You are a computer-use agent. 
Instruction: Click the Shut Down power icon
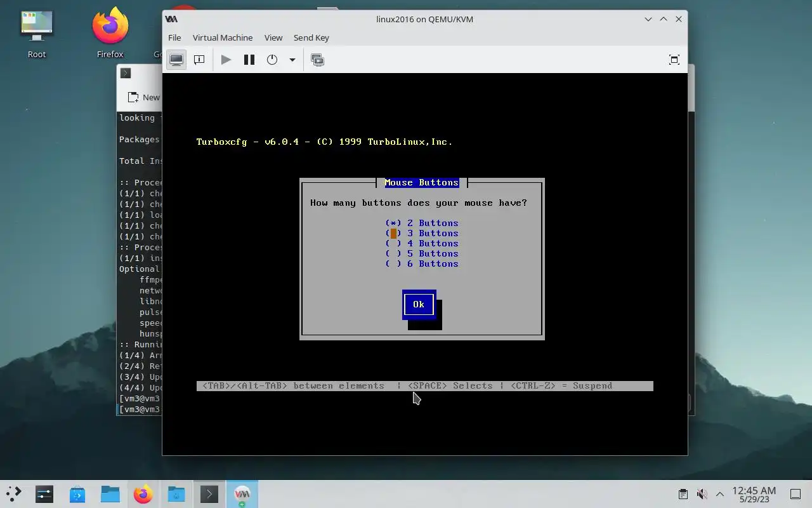point(272,60)
